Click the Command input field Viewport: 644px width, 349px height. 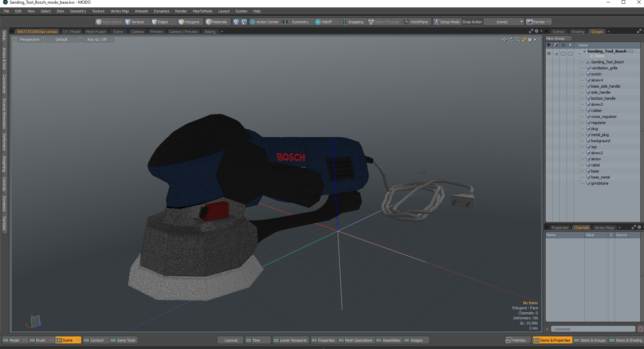pyautogui.click(x=593, y=329)
